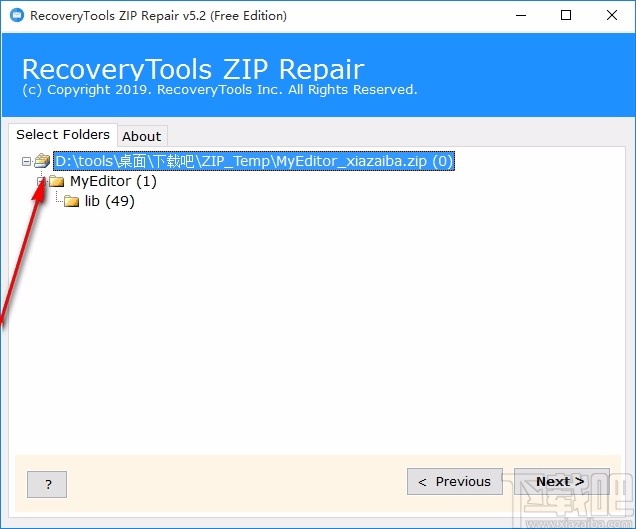Open help with the ? button
Image resolution: width=636 pixels, height=529 pixels.
point(47,484)
